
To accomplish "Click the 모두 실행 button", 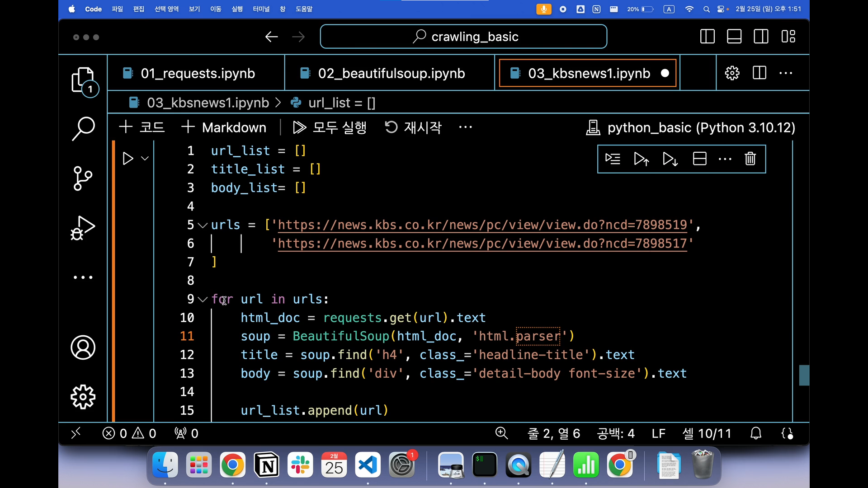I will click(x=330, y=127).
